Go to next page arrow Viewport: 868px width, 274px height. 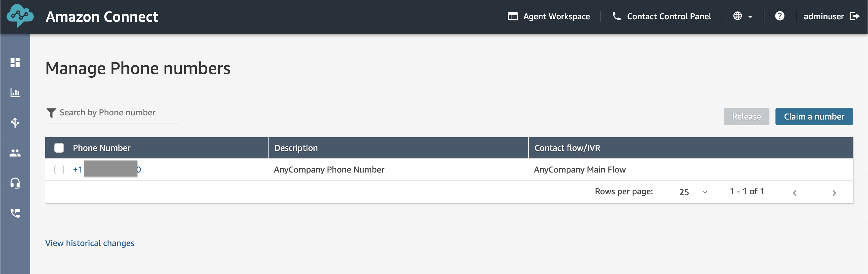(834, 193)
